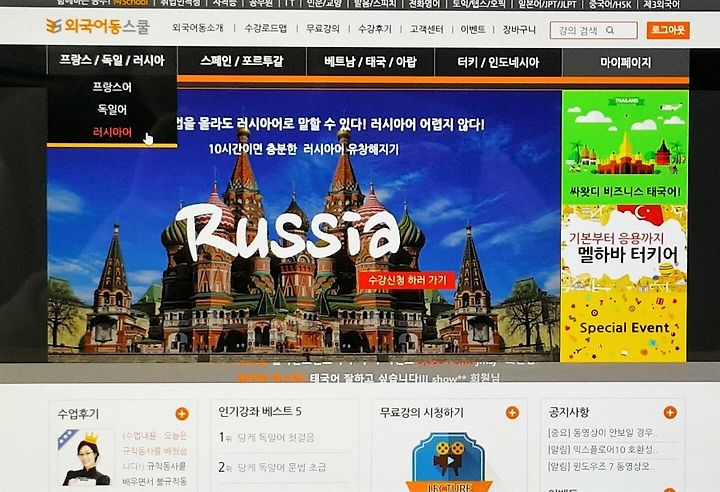Open 수업후기 orange plus icon

(182, 414)
